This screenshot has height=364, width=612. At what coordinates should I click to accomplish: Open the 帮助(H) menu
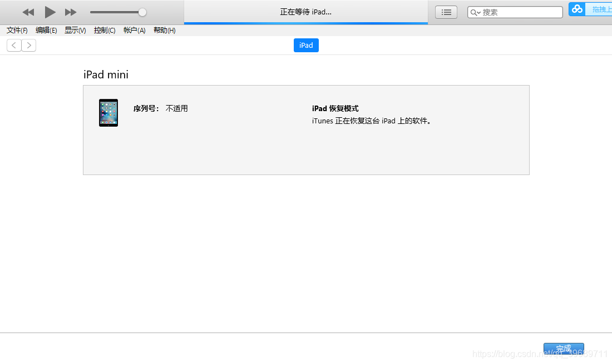[164, 31]
